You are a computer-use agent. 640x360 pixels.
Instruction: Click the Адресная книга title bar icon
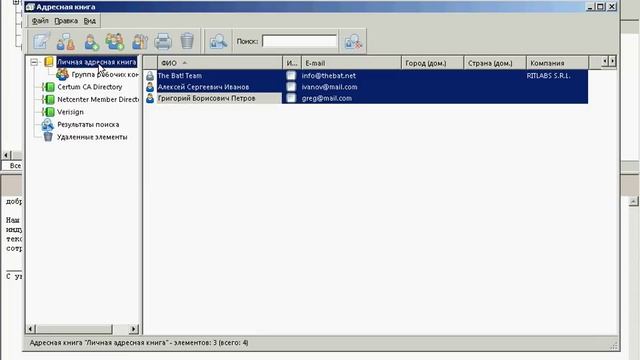[x=30, y=7]
